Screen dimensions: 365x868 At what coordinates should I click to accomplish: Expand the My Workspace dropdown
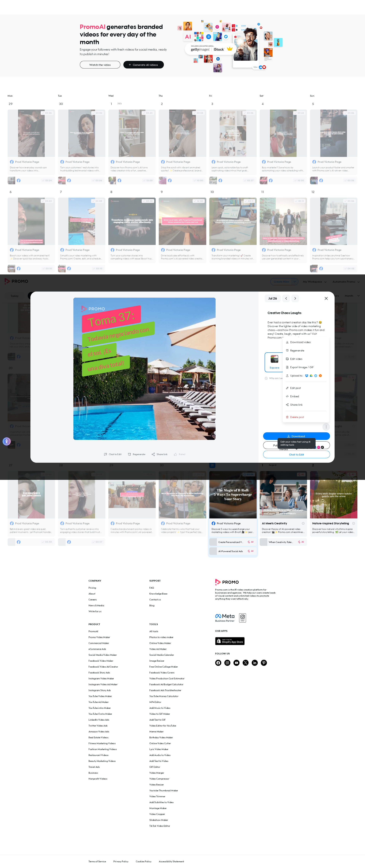pos(314,282)
